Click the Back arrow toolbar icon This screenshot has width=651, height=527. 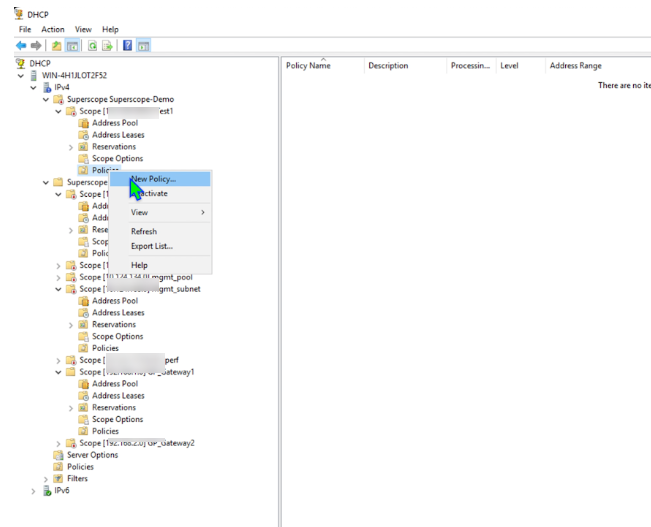pos(21,46)
